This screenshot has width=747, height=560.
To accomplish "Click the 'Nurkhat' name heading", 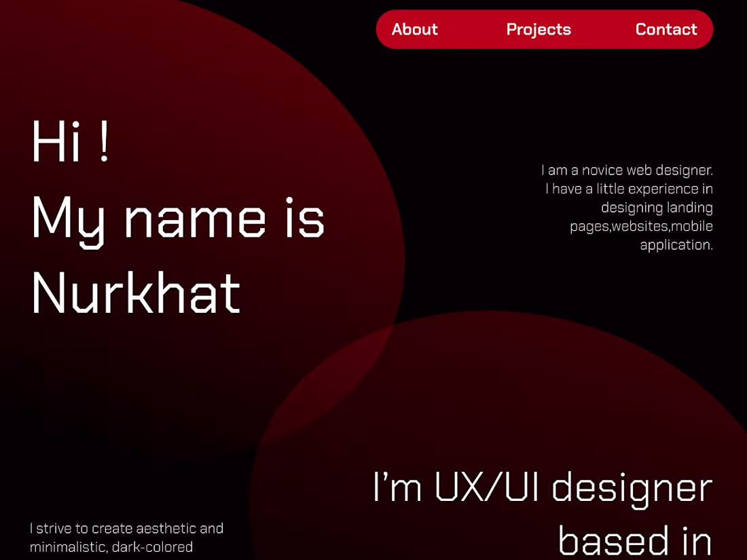I will click(136, 293).
